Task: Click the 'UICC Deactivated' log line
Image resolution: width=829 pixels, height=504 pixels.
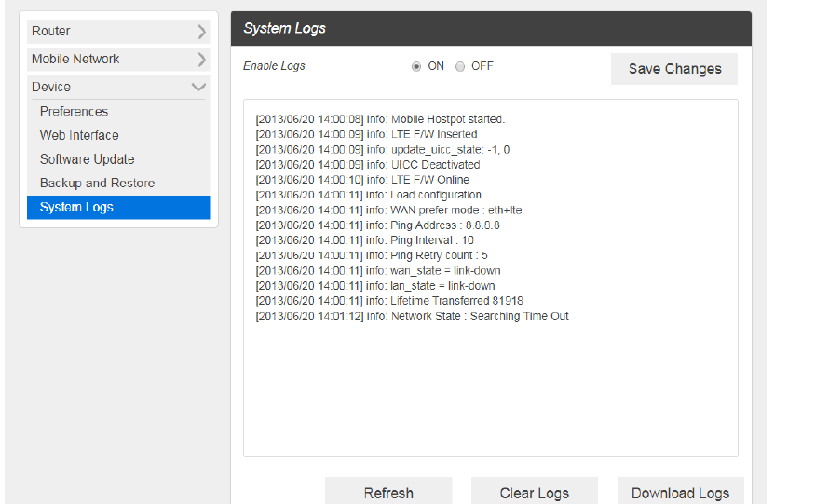Action: pyautogui.click(x=367, y=165)
